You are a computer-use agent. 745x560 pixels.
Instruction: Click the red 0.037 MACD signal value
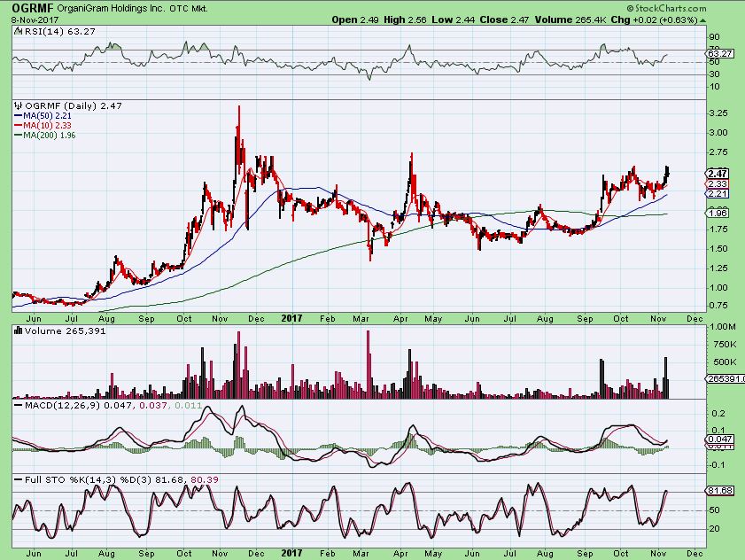click(x=152, y=406)
